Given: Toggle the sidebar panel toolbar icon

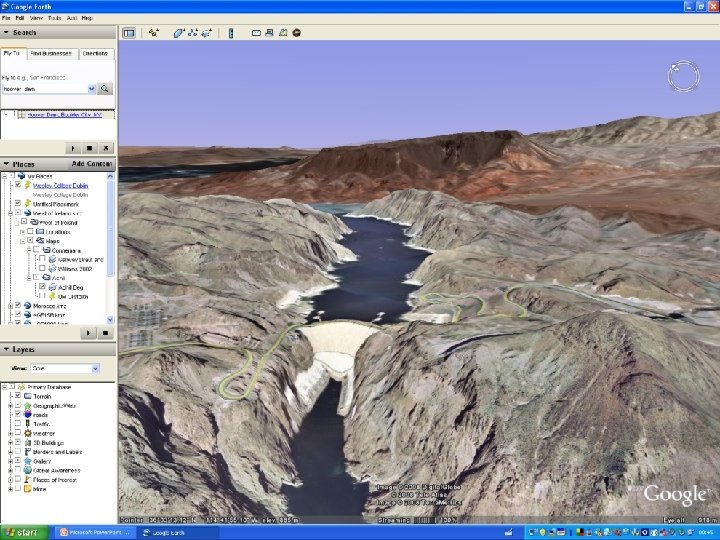Looking at the screenshot, I should [129, 33].
